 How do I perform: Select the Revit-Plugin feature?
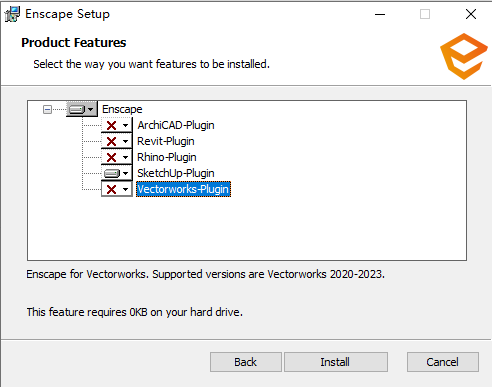pyautogui.click(x=166, y=141)
